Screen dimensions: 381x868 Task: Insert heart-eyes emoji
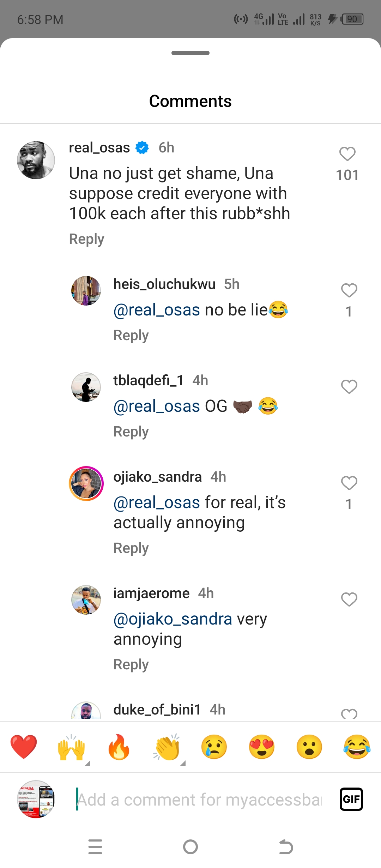[262, 747]
